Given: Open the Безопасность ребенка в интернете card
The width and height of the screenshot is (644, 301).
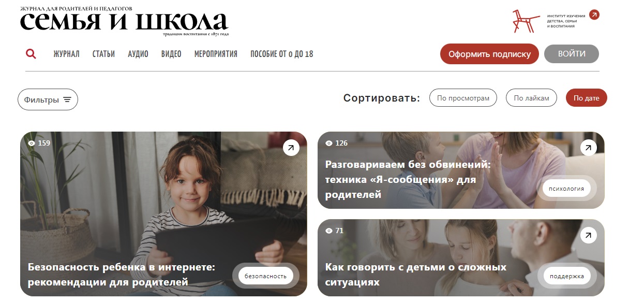Looking at the screenshot, I should (x=163, y=213).
